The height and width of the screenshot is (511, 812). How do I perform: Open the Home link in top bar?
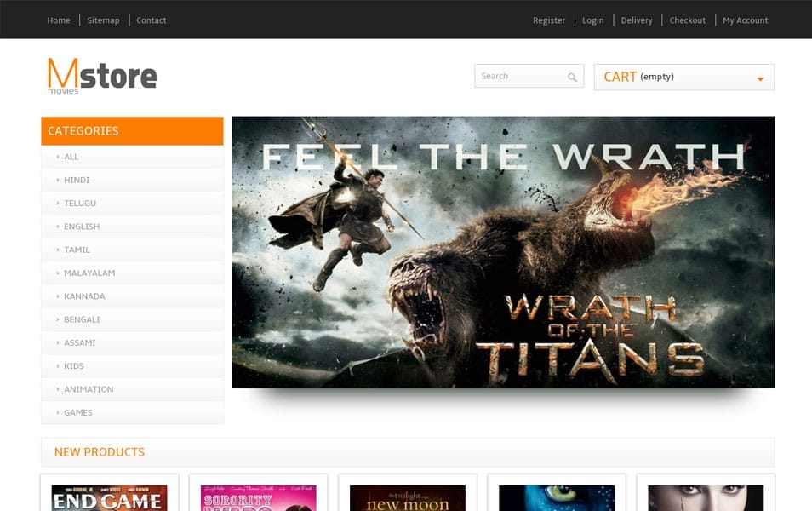[x=59, y=20]
